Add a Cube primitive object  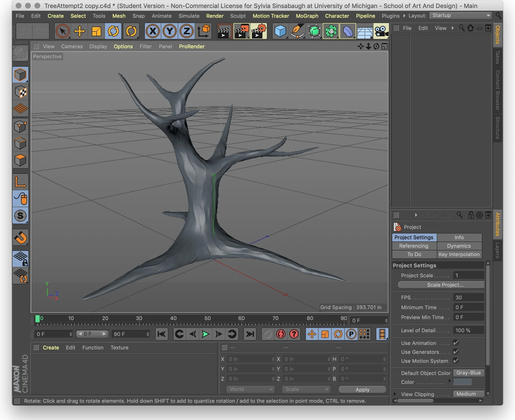pyautogui.click(x=280, y=31)
